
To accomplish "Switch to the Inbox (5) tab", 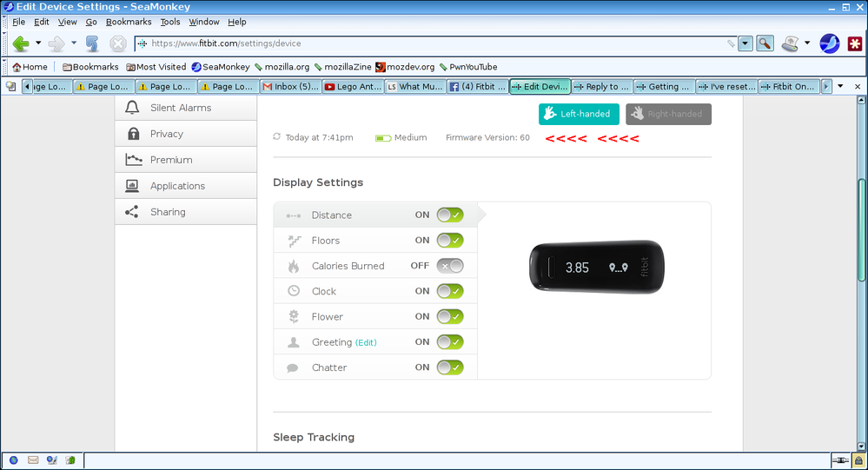I will [x=290, y=86].
